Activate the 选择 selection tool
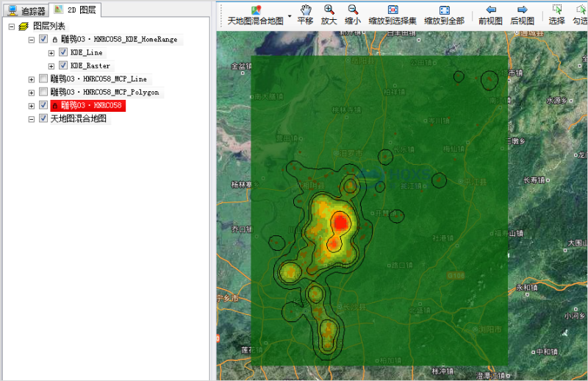 pyautogui.click(x=556, y=15)
